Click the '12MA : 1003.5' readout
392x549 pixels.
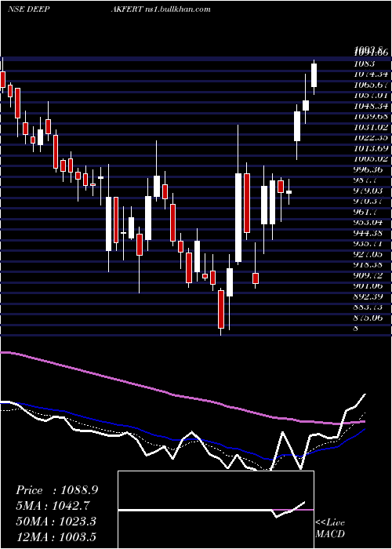pyautogui.click(x=56, y=536)
